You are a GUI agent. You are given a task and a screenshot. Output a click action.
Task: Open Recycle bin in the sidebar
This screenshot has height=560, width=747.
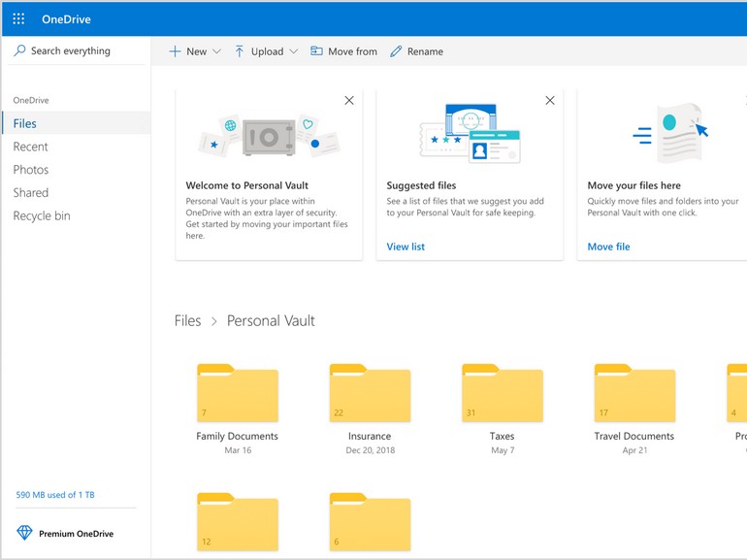coord(42,215)
